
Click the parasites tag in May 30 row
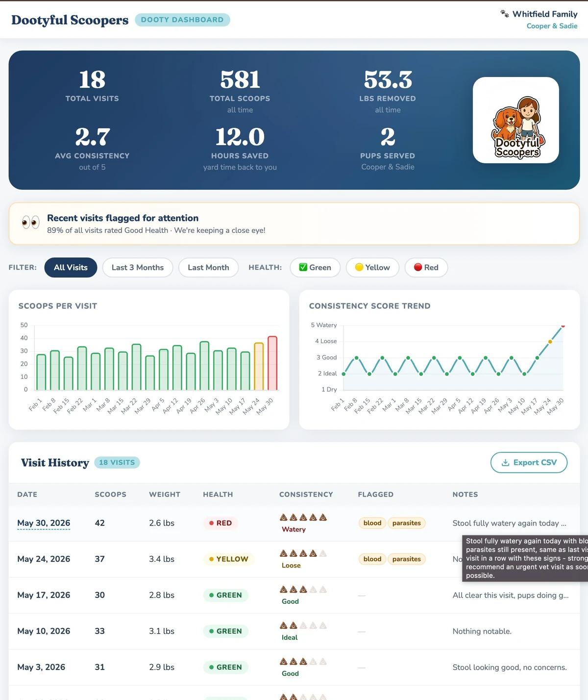407,523
